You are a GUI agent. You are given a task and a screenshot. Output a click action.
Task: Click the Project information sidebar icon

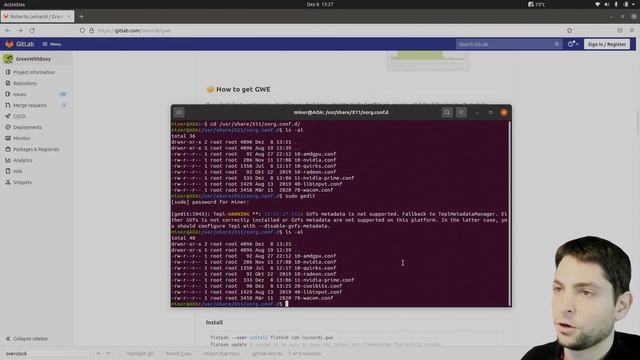coord(8,72)
